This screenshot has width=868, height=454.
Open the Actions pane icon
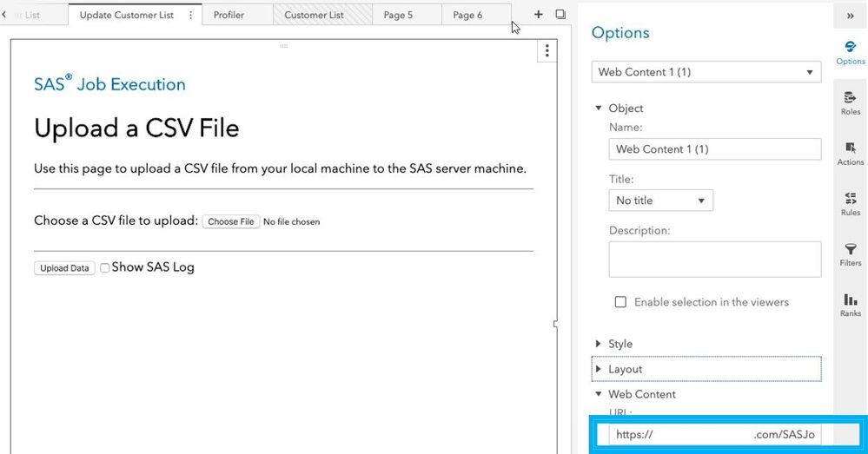pyautogui.click(x=850, y=153)
